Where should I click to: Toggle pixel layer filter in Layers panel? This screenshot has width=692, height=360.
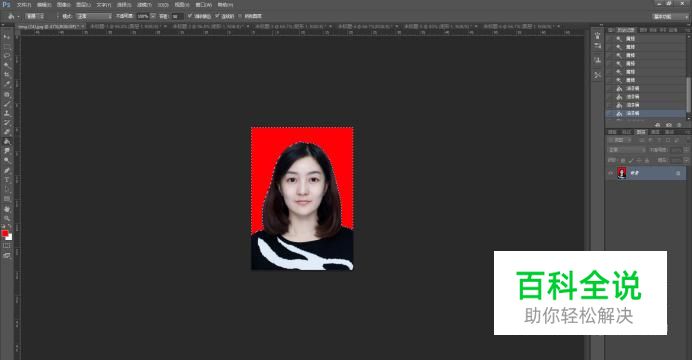tap(642, 140)
